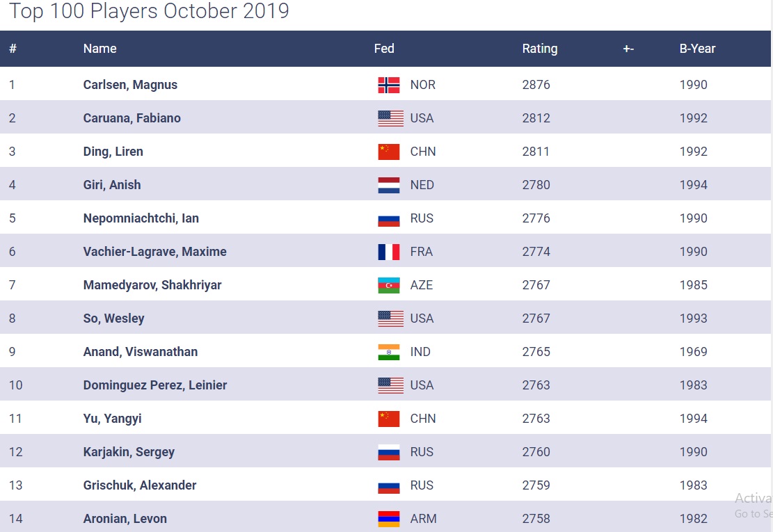Open Vachier-Lagrave, Maxime profile link
Image resolution: width=773 pixels, height=532 pixels.
click(154, 252)
